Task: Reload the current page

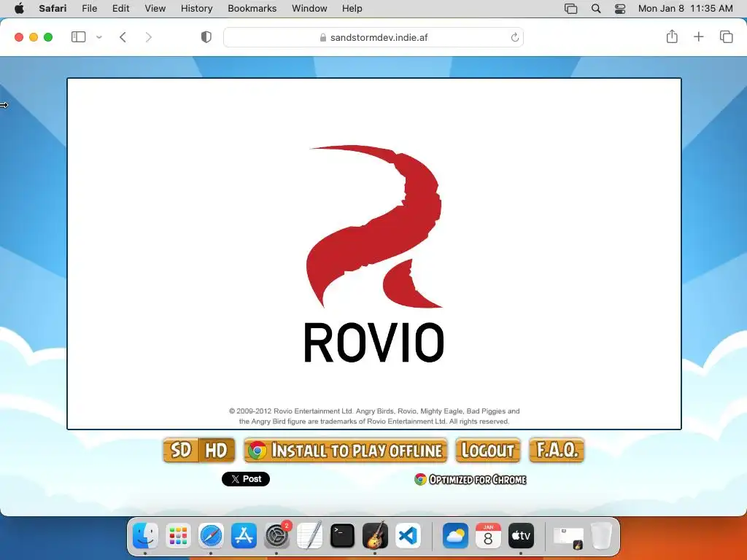Action: click(514, 37)
